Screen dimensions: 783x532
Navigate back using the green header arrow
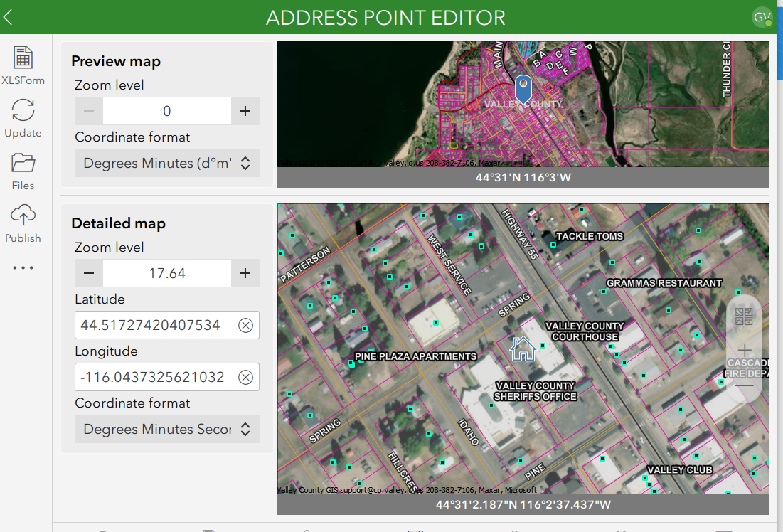pyautogui.click(x=9, y=16)
